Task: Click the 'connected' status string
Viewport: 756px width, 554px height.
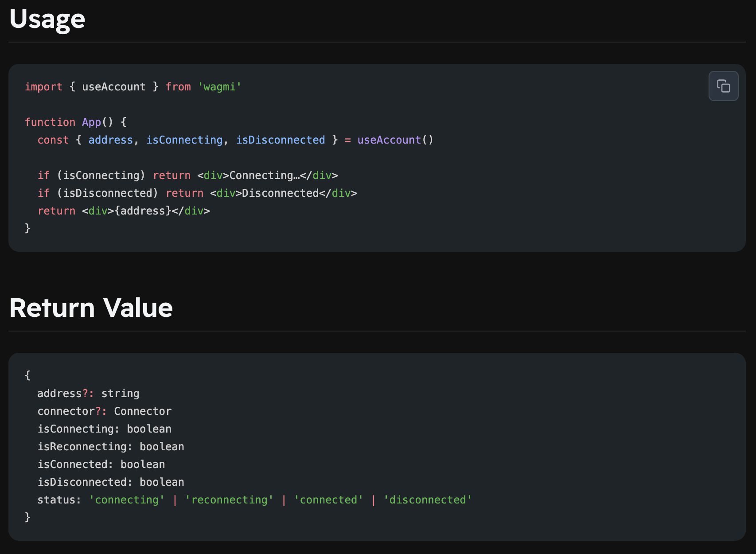Action: pyautogui.click(x=328, y=500)
